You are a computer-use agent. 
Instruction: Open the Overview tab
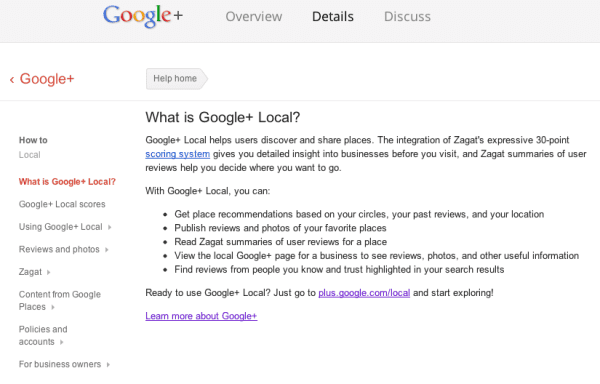pyautogui.click(x=254, y=16)
